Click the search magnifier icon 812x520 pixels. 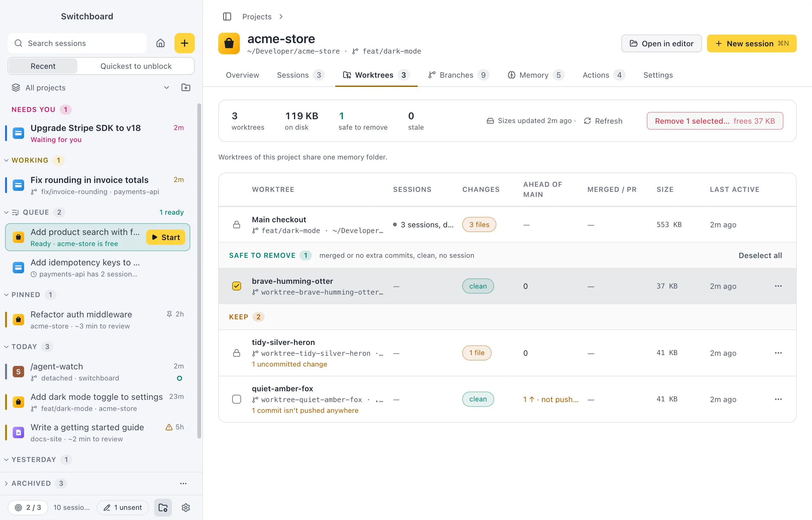pos(19,43)
